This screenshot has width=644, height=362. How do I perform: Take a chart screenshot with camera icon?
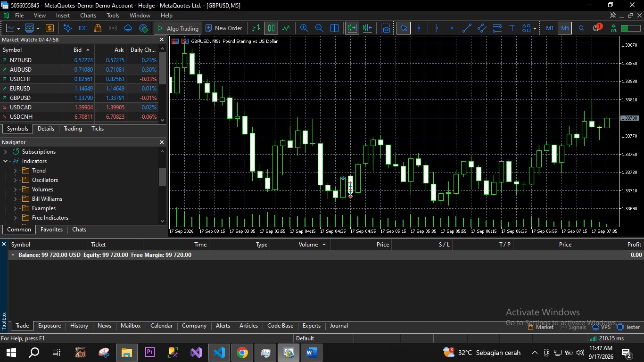(386, 28)
